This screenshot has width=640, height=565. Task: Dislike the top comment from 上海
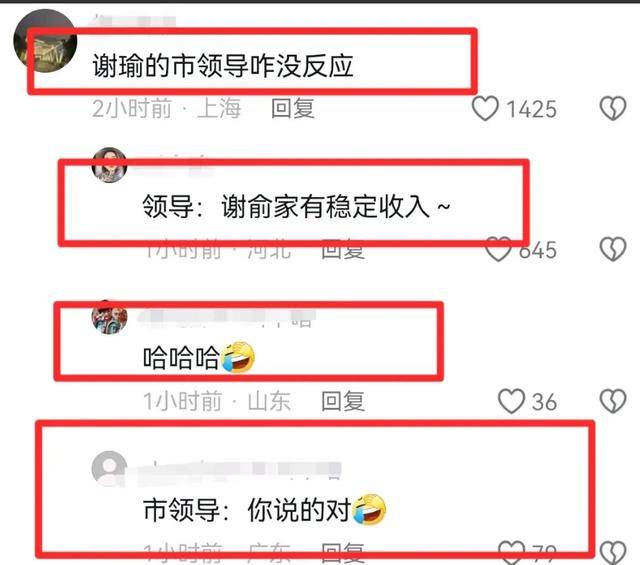pyautogui.click(x=613, y=109)
